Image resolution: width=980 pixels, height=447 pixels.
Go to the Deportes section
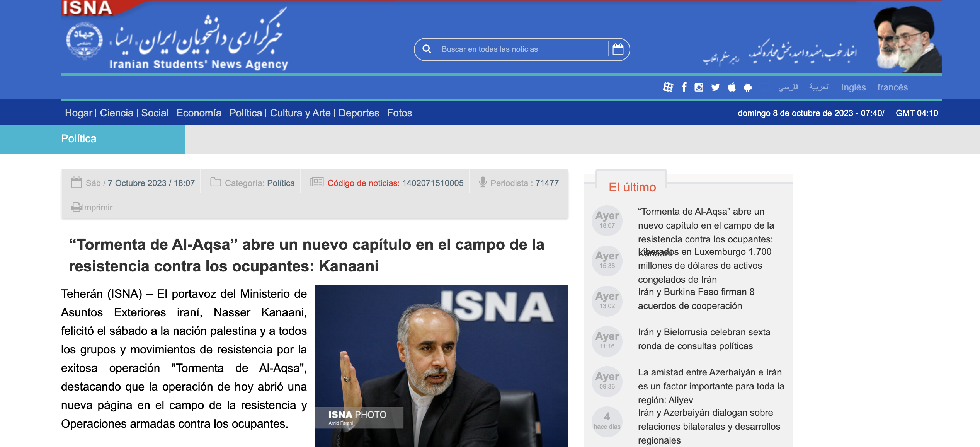359,113
